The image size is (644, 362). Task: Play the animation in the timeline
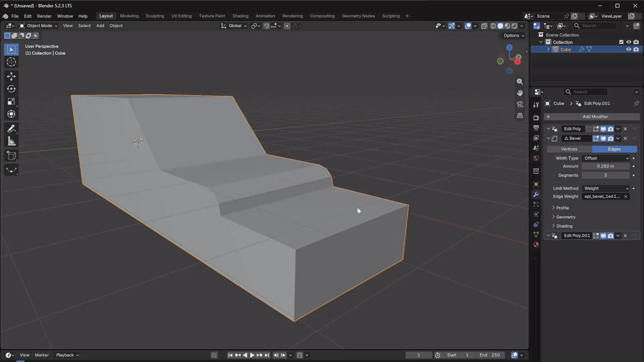[252, 355]
